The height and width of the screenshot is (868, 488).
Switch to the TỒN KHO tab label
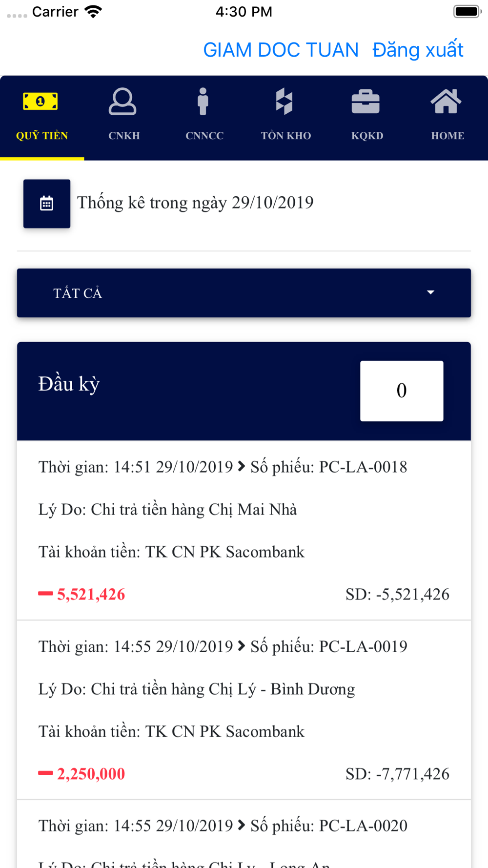(x=286, y=136)
